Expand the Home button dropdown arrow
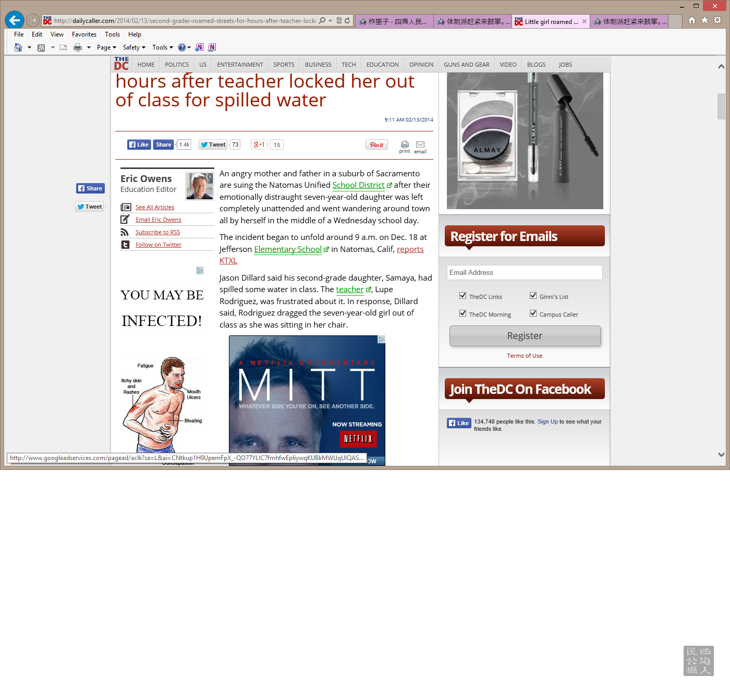Image resolution: width=730 pixels, height=700 pixels. click(29, 47)
